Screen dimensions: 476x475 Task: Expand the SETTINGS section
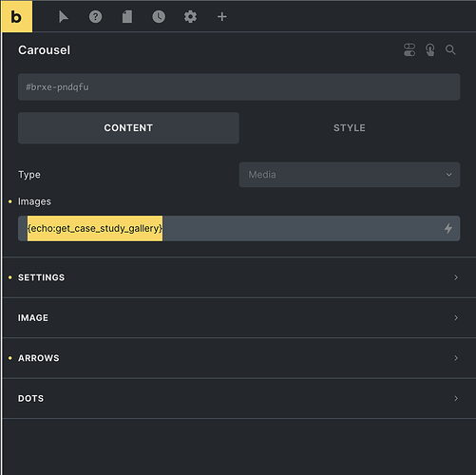pyautogui.click(x=238, y=277)
